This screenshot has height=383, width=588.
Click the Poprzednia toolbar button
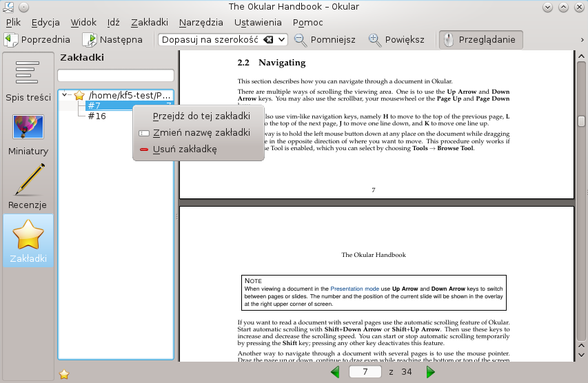(x=38, y=40)
